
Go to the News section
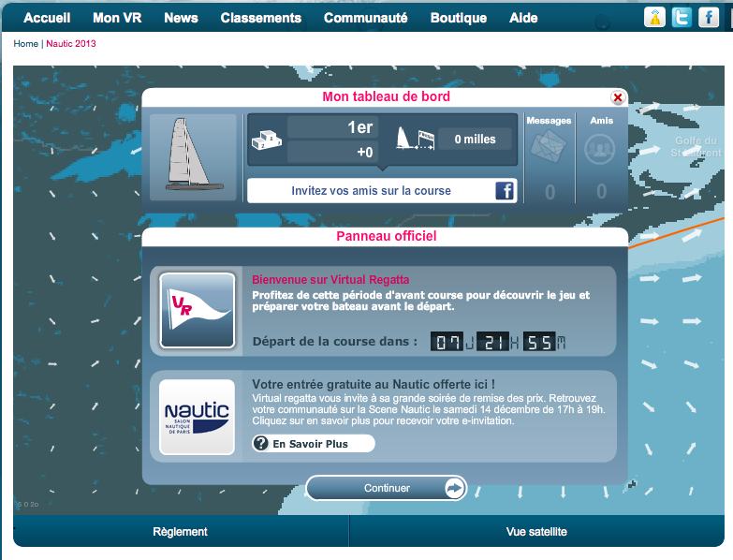coord(181,18)
